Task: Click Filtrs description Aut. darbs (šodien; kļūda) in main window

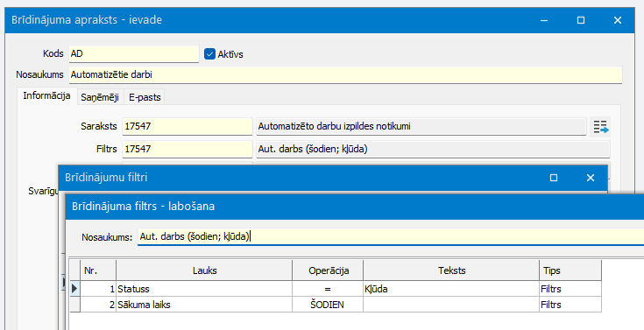Action: click(x=433, y=149)
